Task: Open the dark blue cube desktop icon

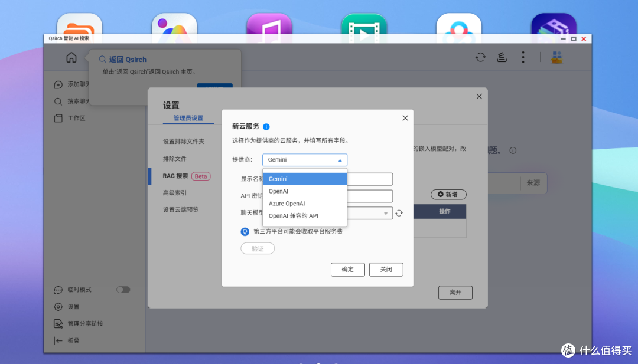Action: tap(554, 28)
